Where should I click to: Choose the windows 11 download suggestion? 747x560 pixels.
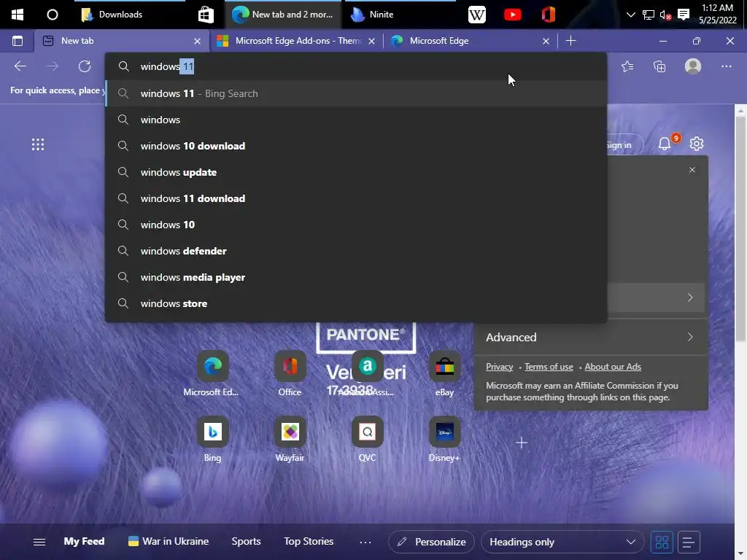[x=355, y=198]
